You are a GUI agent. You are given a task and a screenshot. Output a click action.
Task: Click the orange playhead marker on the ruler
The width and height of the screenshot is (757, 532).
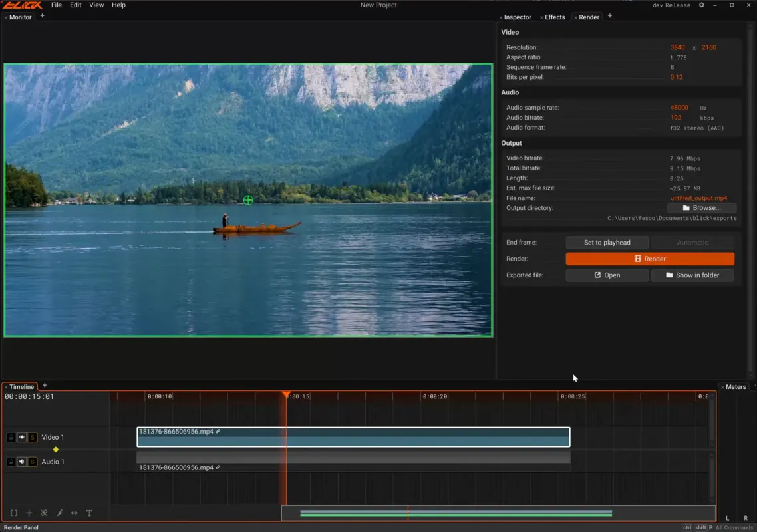pos(286,394)
